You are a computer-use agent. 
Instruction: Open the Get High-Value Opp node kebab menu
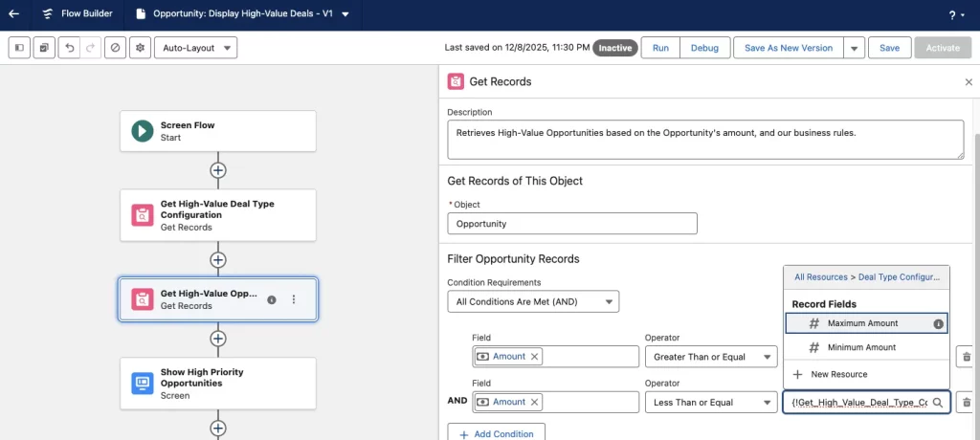pyautogui.click(x=294, y=299)
